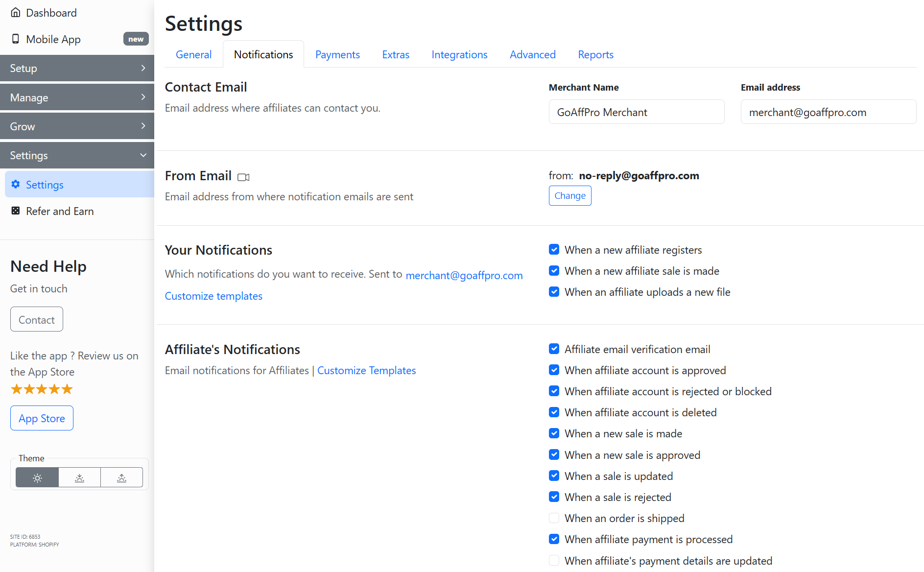
Task: Click the five-star rating icons
Action: click(x=42, y=389)
